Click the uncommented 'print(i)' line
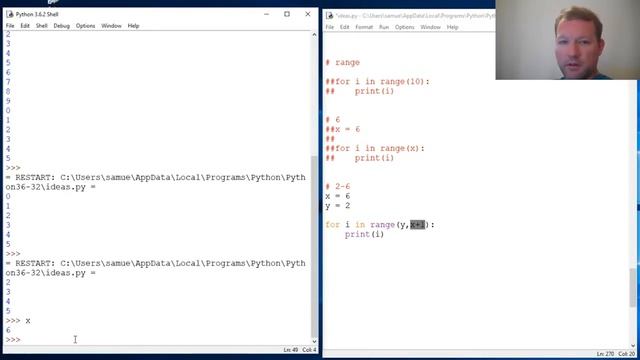Screen dimensions: 640x360 (364, 234)
